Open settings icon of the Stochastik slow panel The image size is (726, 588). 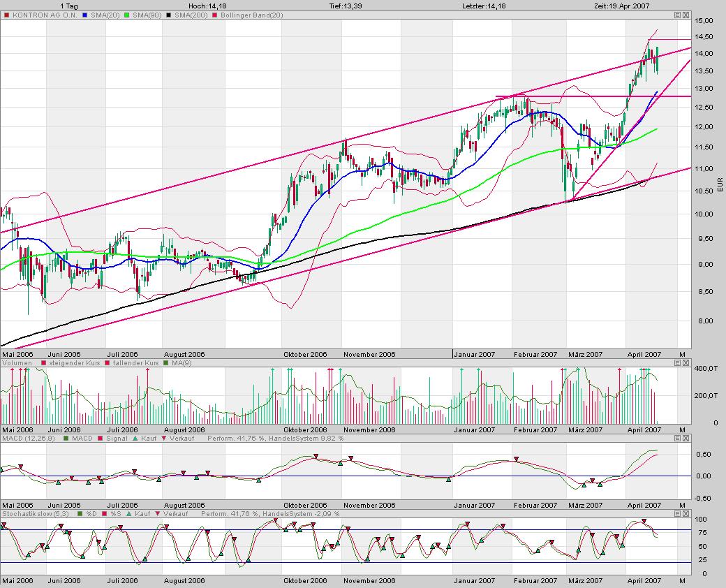(677, 514)
